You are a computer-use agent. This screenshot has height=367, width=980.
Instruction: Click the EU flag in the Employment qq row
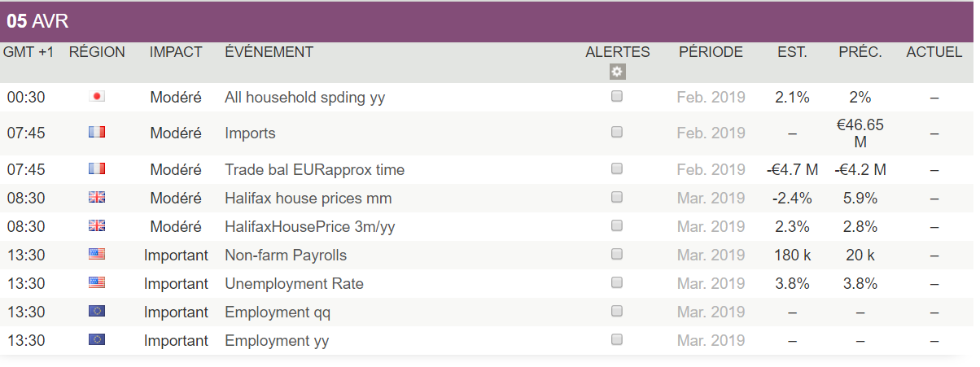point(97,312)
